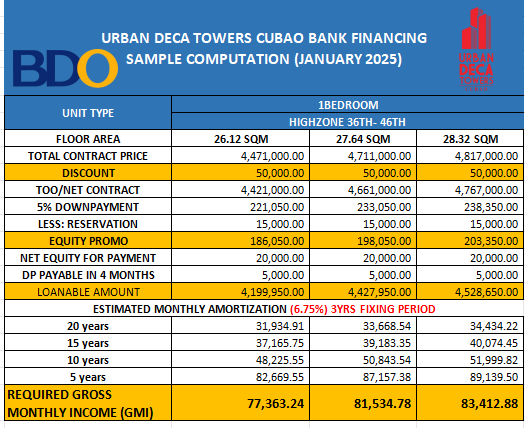Click equity promo value 198,050.00
The width and height of the screenshot is (525, 428).
tap(363, 241)
